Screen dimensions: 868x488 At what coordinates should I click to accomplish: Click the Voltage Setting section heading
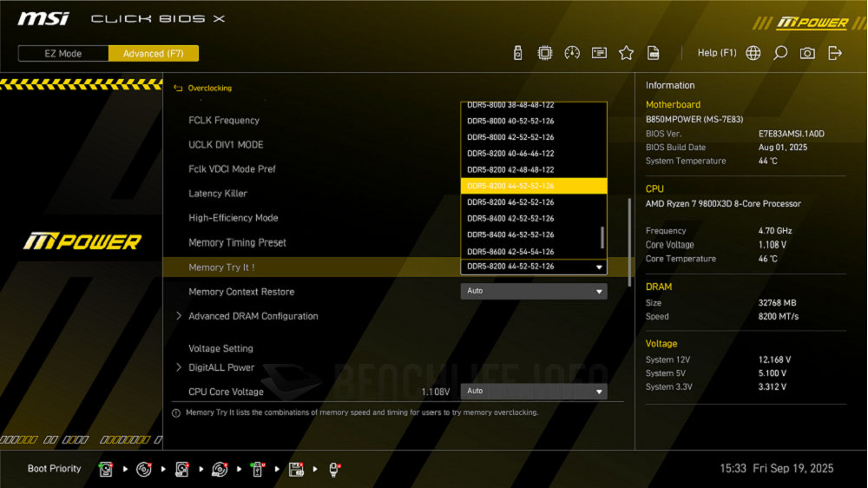(x=220, y=349)
